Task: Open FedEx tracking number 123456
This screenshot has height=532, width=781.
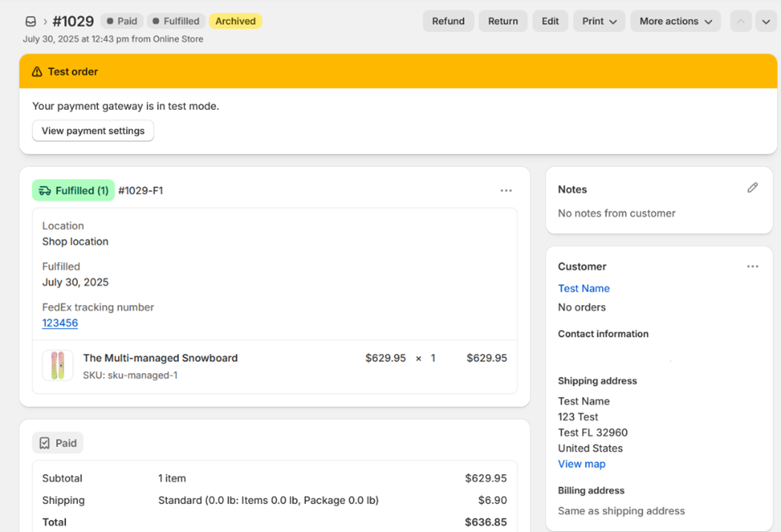Action: [x=60, y=323]
